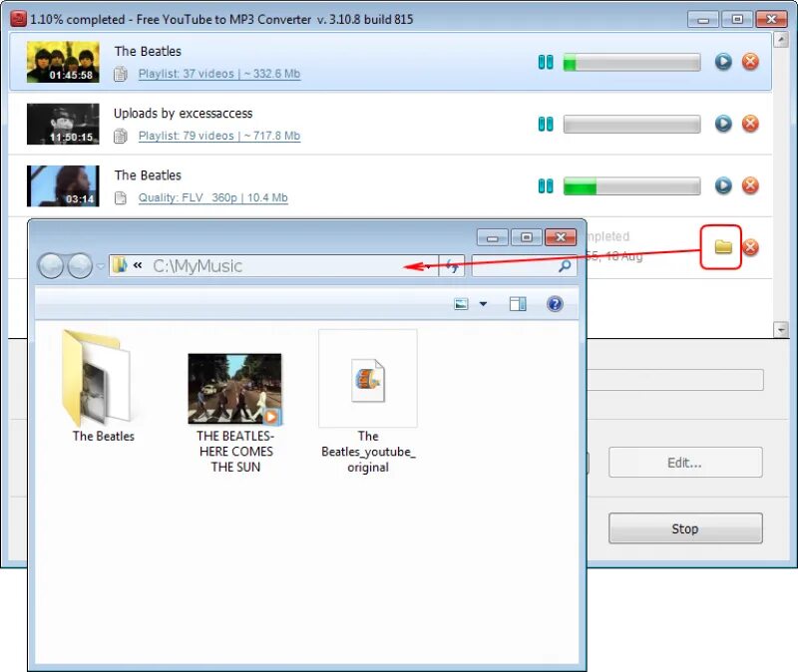This screenshot has height=672, width=798.
Task: Click progress bar of excessaccess uploads
Action: [631, 125]
